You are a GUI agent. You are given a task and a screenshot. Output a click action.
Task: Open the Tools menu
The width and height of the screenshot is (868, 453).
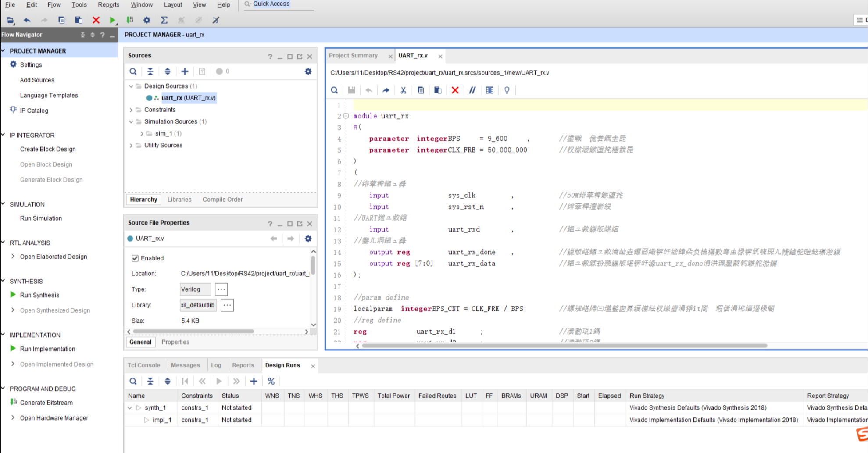pyautogui.click(x=79, y=5)
